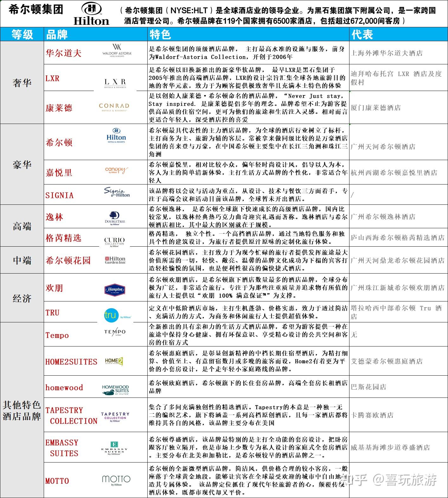Image resolution: width=448 pixels, height=498 pixels.
Task: Click the 豪华 level cell
Action: tap(22, 165)
